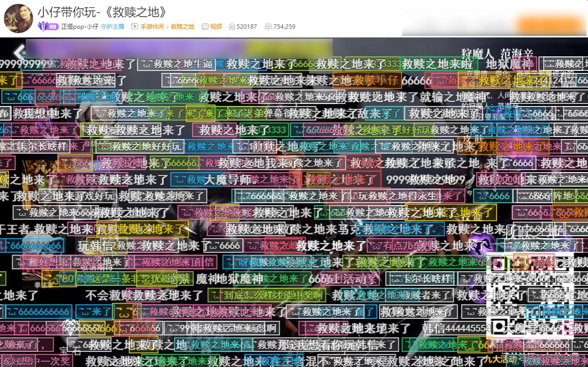
Task: Click the purple level 39 badge
Action: click(x=48, y=27)
